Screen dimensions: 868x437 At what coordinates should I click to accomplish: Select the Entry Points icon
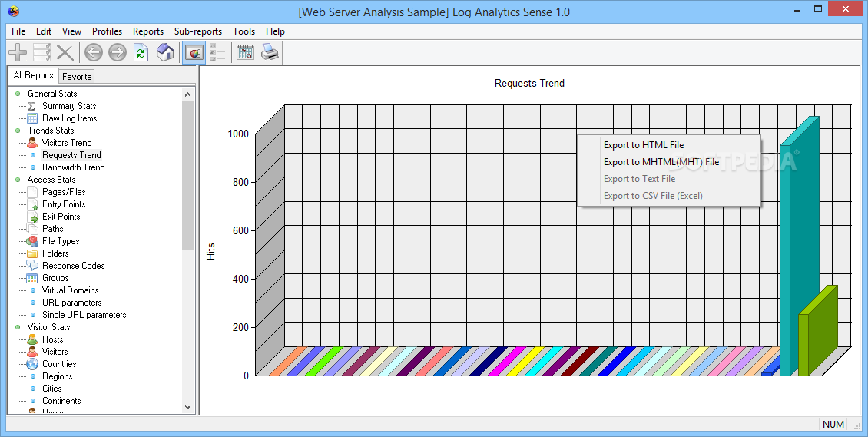click(x=32, y=204)
